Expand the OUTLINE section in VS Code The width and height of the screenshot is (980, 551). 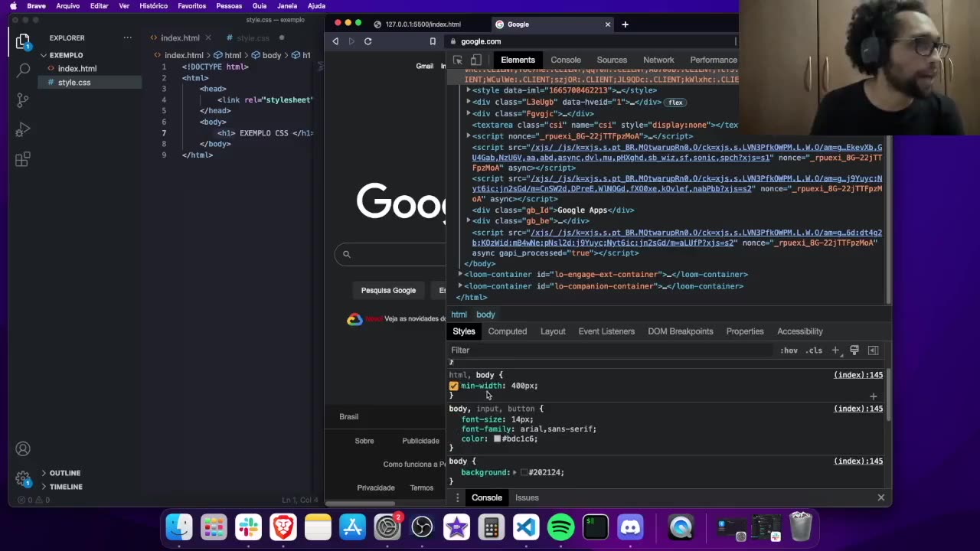pos(64,473)
